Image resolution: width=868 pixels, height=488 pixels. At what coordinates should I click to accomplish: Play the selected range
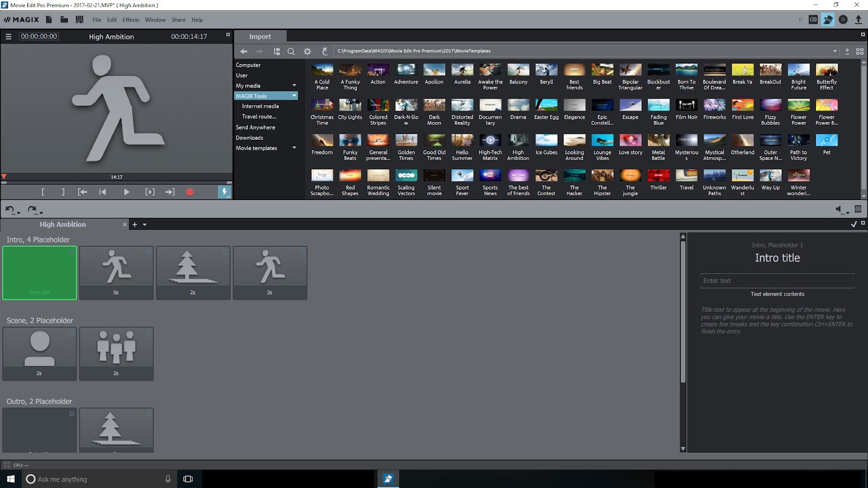(150, 192)
